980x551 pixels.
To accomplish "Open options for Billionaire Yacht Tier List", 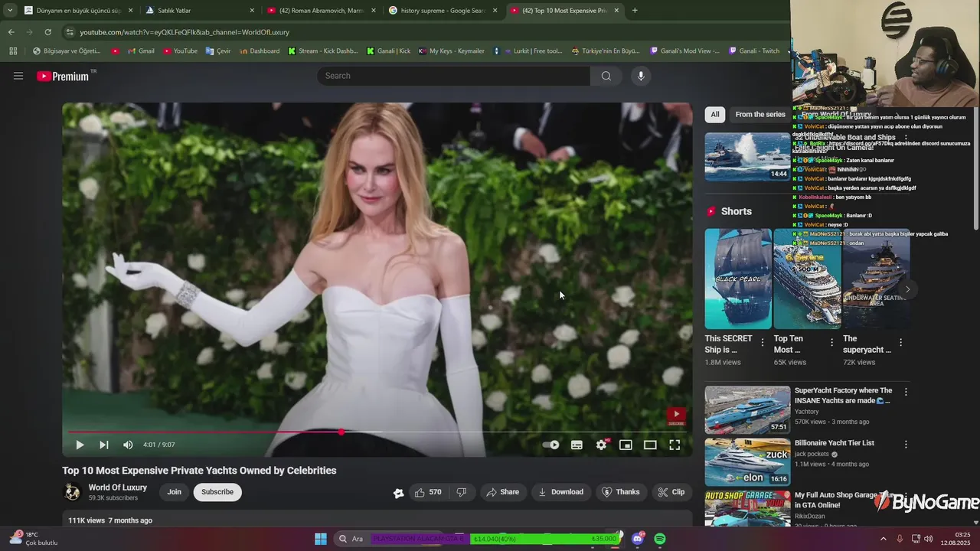I will click(x=906, y=444).
